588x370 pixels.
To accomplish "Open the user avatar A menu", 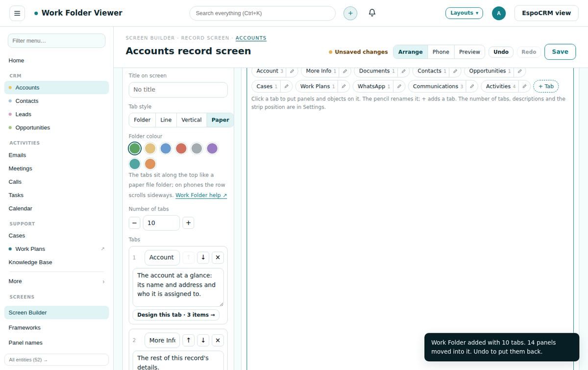I will click(498, 13).
